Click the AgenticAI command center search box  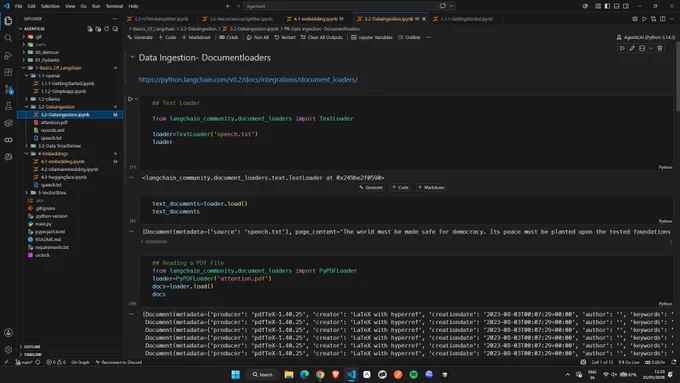tap(341, 6)
